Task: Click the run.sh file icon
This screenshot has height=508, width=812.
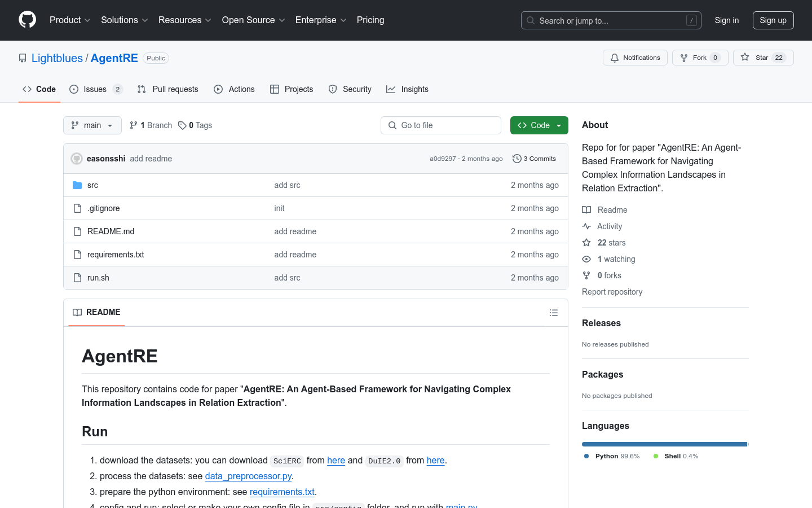Action: [x=77, y=278]
